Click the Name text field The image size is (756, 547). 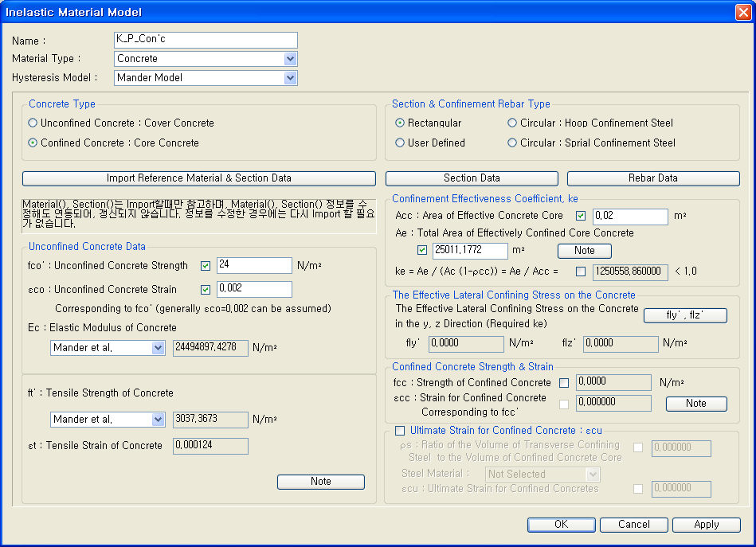206,40
